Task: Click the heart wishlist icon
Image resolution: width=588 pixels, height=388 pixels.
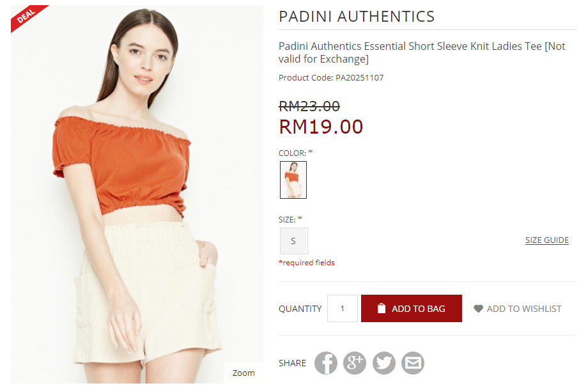Action: tap(478, 309)
